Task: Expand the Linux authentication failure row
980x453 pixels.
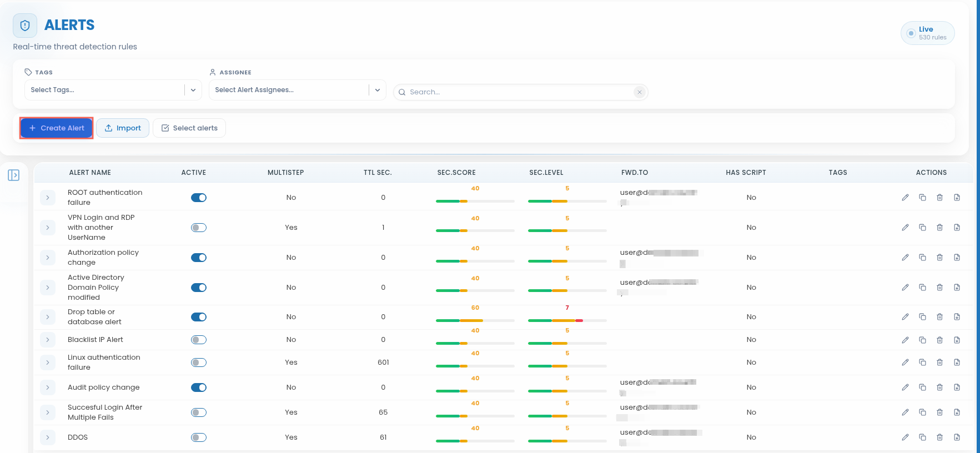Action: [x=48, y=363]
